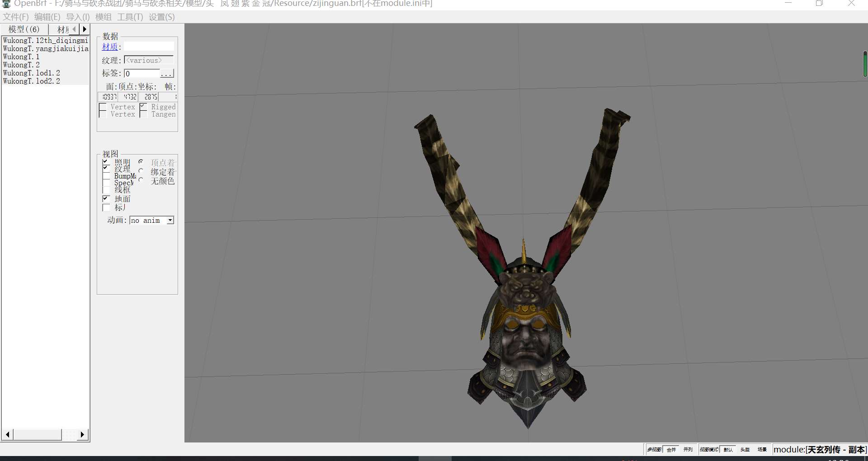Select 默认 view mode
Viewport: 868px width, 461px height.
[728, 450]
